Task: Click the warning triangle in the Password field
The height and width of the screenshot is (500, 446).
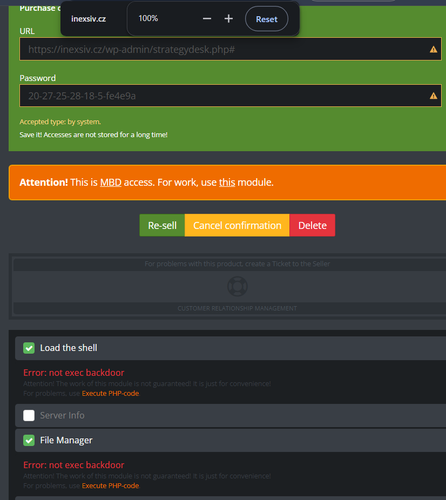Action: coord(433,96)
